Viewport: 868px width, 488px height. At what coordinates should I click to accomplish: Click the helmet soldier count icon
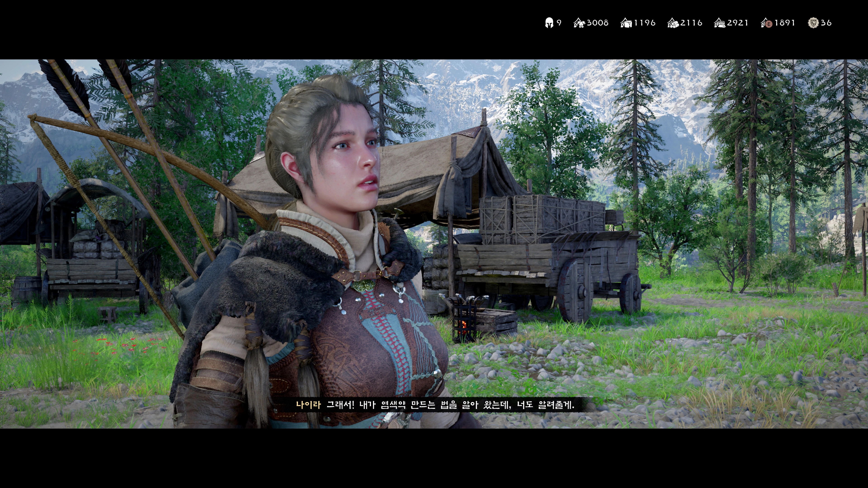pyautogui.click(x=549, y=23)
